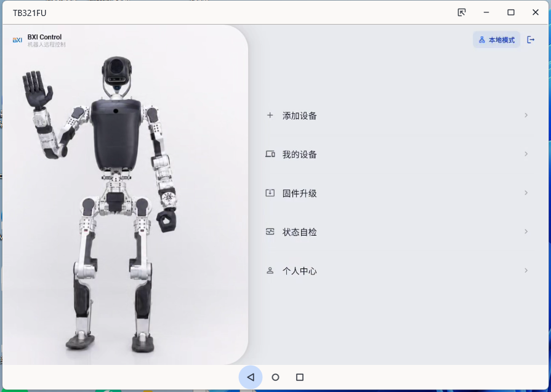Click the logout icon in top-right corner
551x392 pixels.
point(531,39)
